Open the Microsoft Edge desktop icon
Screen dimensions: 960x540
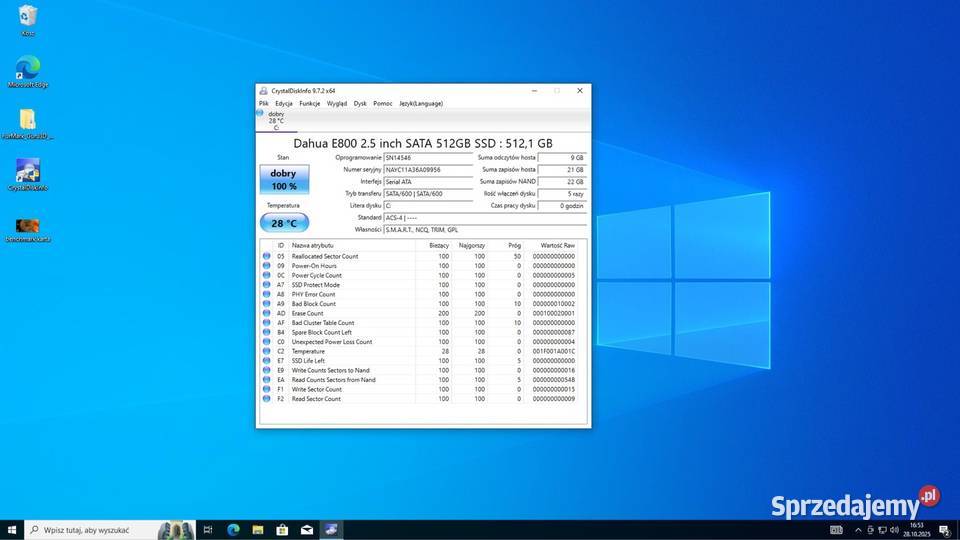pos(28,69)
